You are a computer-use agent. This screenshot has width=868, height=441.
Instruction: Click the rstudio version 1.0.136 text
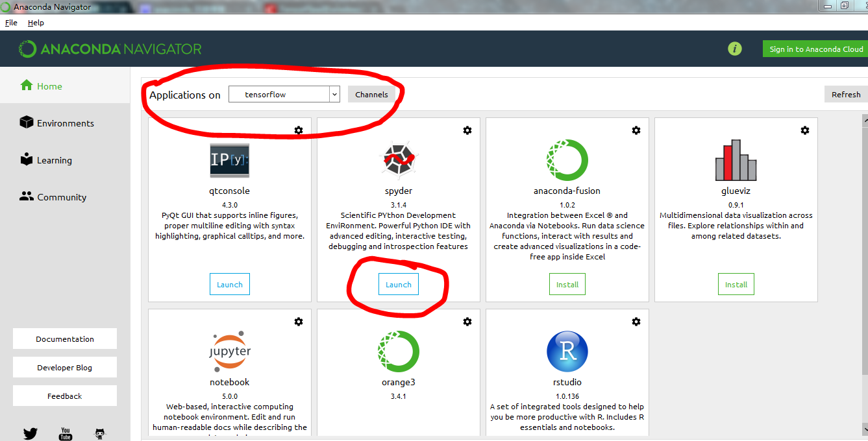pos(567,396)
